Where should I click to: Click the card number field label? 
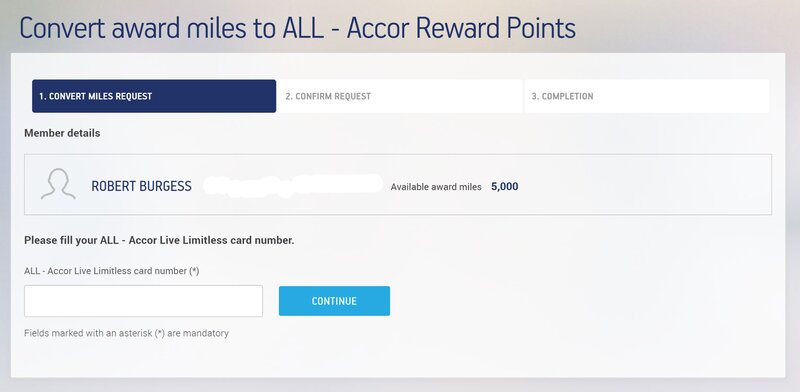pos(111,271)
